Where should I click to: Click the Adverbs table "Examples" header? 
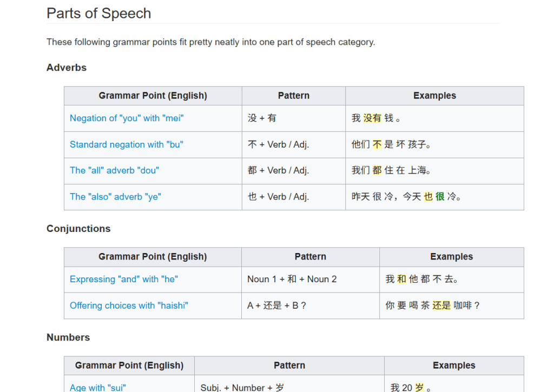pyautogui.click(x=434, y=96)
